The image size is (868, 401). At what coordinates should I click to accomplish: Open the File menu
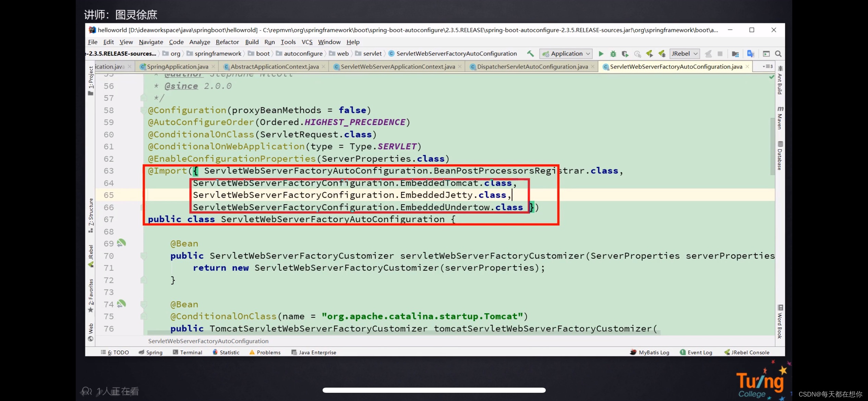(x=93, y=42)
